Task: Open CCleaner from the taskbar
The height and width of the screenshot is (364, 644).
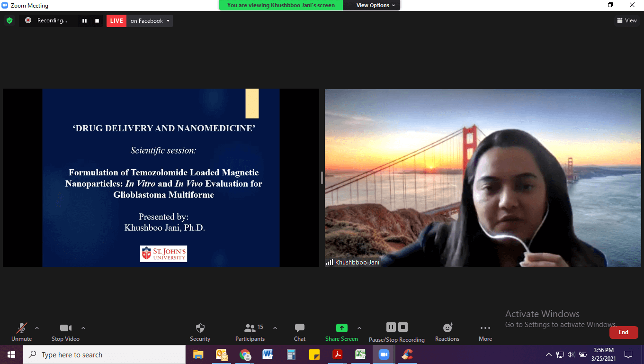Action: [x=407, y=355]
